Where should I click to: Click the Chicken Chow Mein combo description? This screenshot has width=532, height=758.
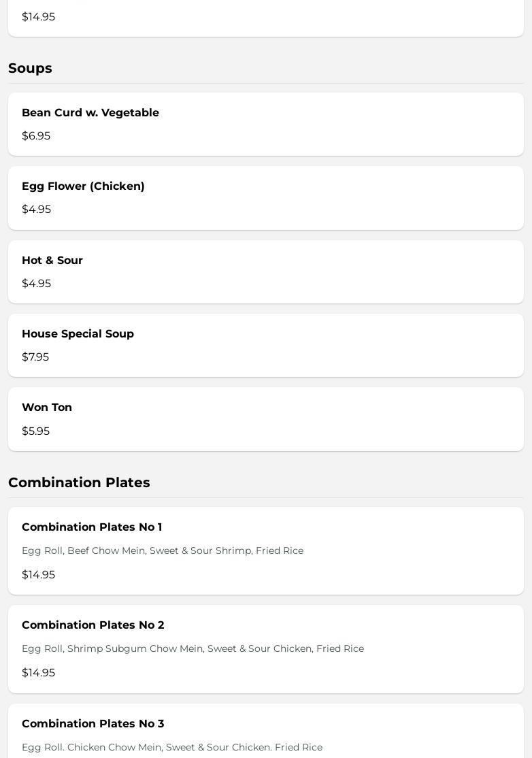[172, 747]
